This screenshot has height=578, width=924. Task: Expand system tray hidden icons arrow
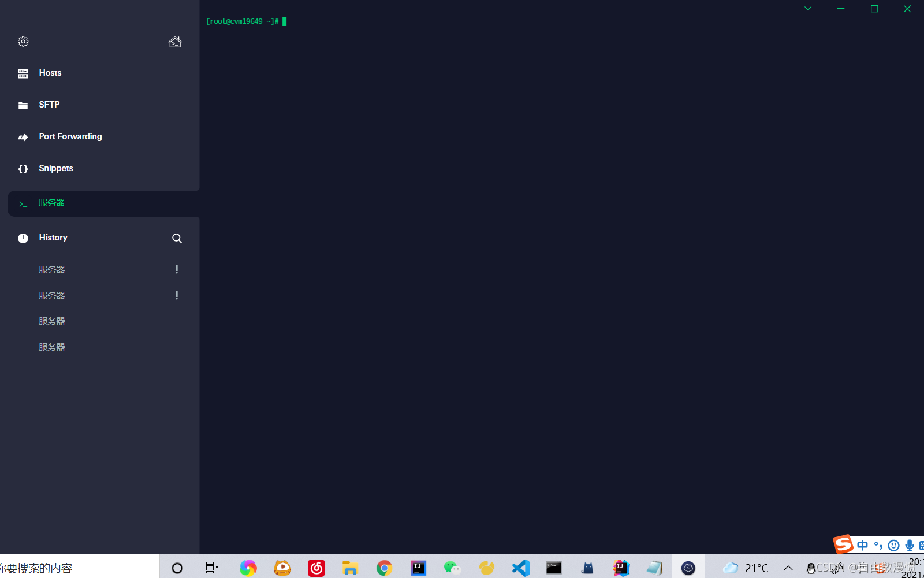coord(788,568)
